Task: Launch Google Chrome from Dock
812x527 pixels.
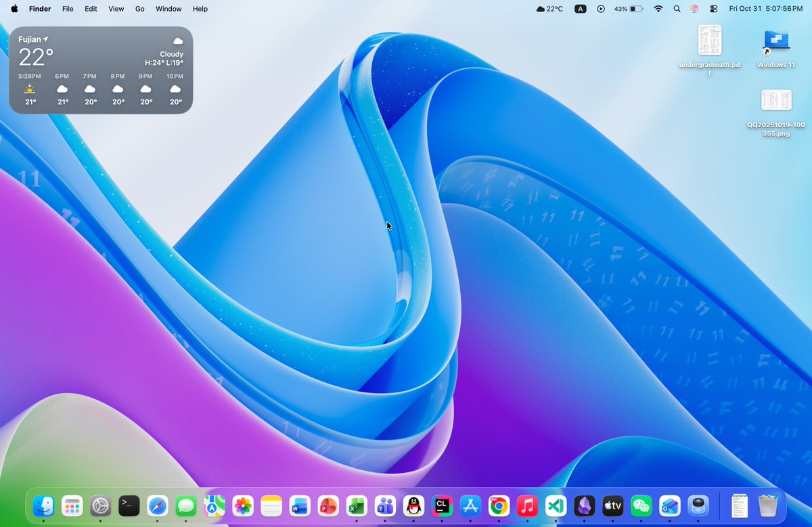Action: tap(499, 505)
